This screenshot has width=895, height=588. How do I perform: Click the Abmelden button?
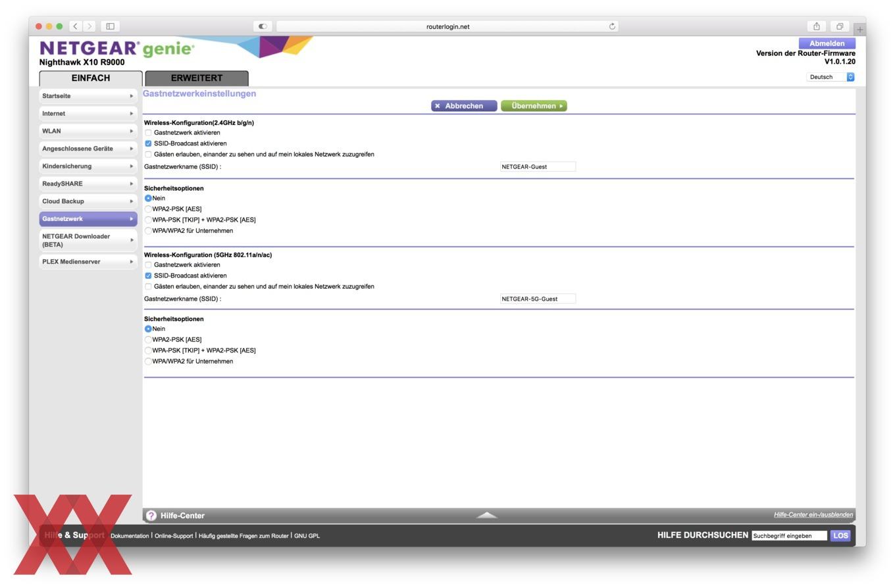[827, 43]
